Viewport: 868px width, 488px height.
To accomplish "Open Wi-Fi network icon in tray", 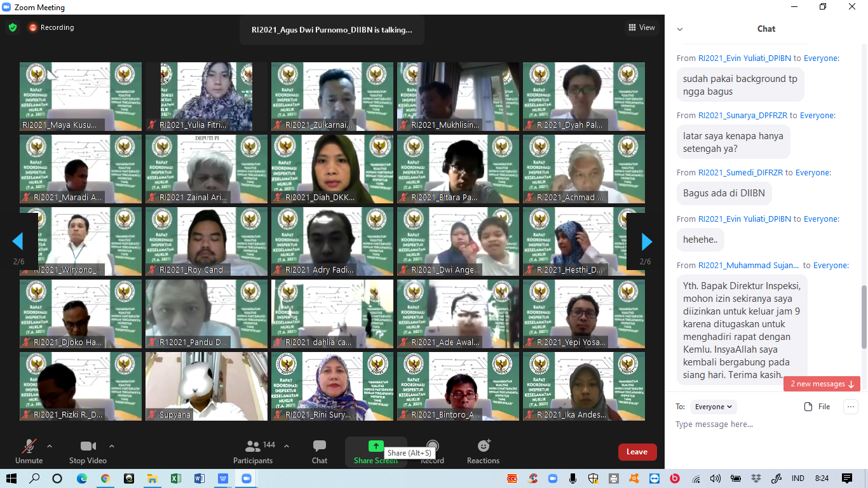I will (x=696, y=478).
